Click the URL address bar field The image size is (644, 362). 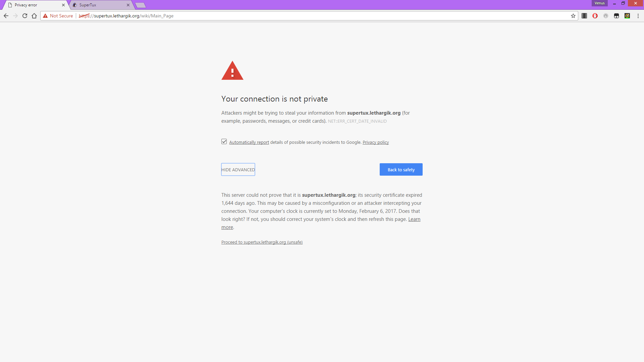click(x=302, y=16)
